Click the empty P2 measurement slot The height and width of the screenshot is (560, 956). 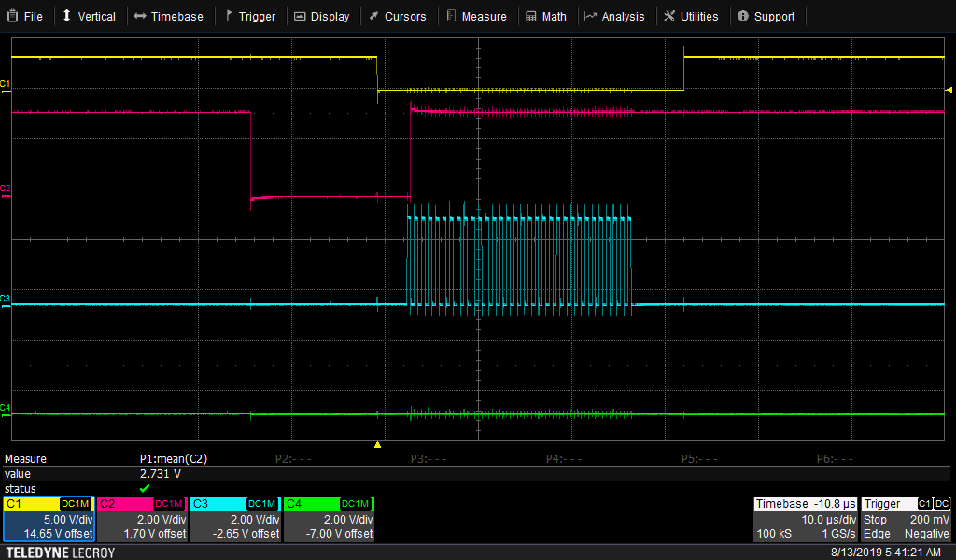coord(293,459)
